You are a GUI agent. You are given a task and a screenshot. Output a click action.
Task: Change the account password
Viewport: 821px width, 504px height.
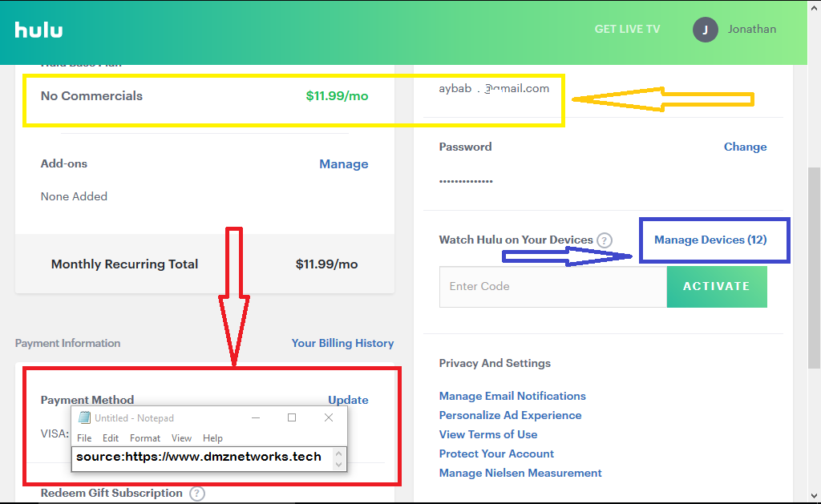click(x=745, y=147)
